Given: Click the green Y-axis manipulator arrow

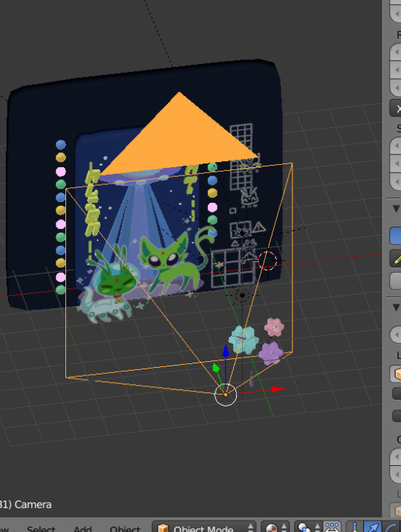Looking at the screenshot, I should coord(215,368).
